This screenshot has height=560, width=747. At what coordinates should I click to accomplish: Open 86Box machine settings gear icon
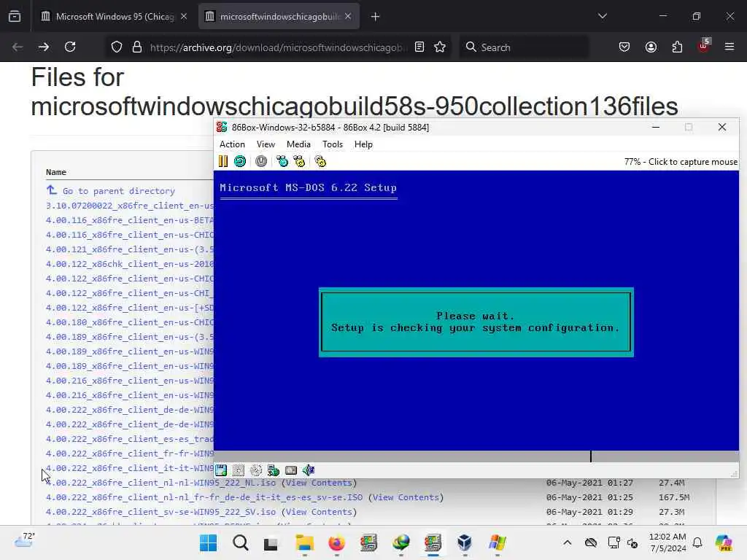pos(320,161)
